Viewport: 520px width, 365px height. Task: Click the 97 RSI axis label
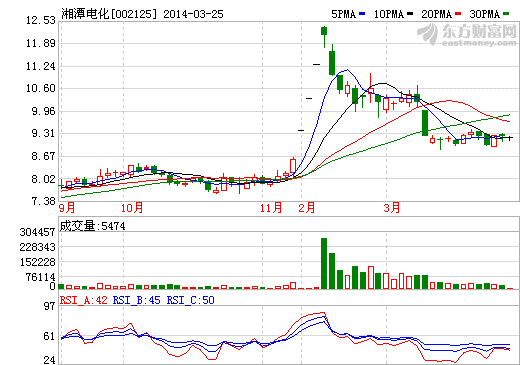coord(49,306)
